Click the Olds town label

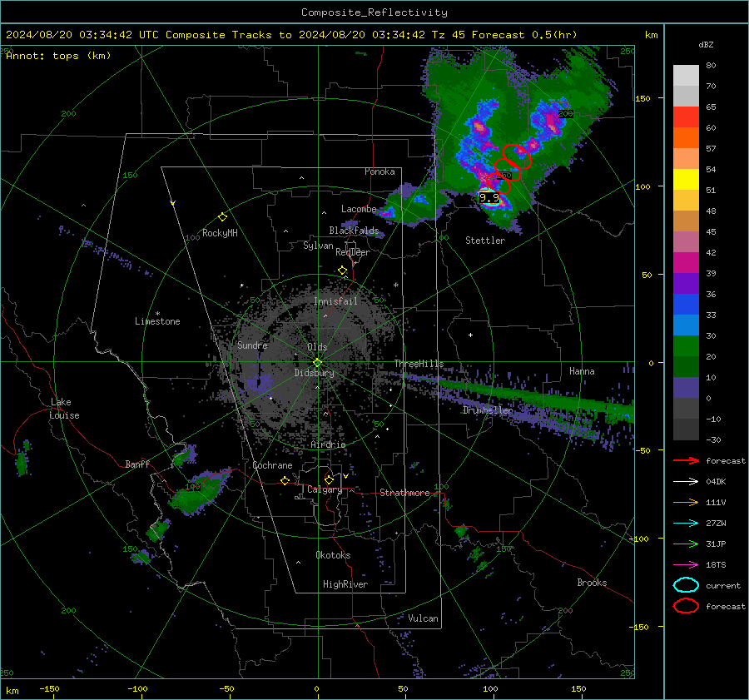[317, 347]
